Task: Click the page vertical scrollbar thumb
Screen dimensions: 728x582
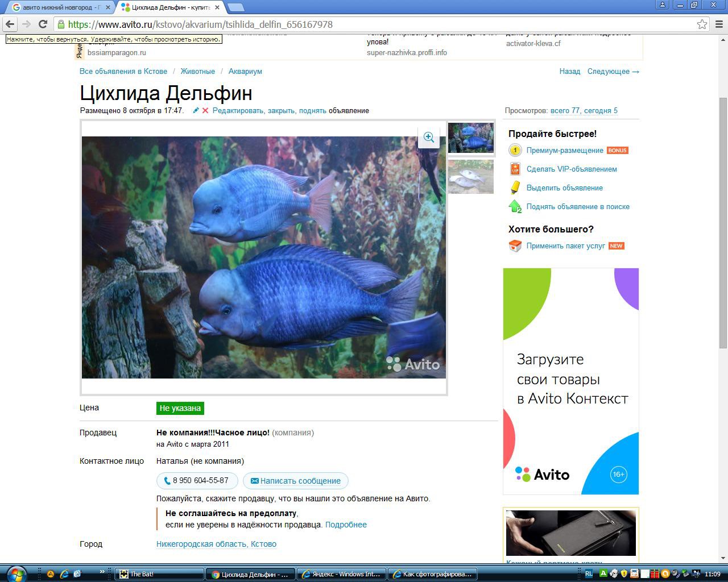Action: click(x=723, y=222)
